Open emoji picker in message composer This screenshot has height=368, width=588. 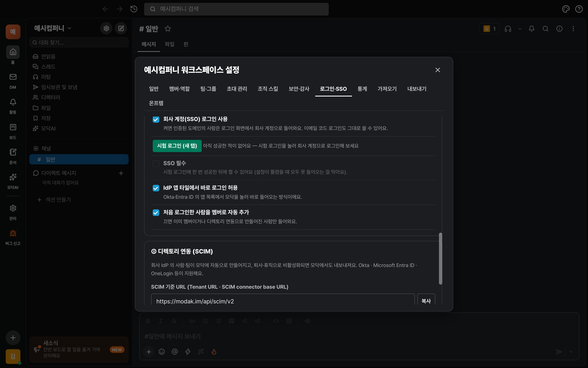(161, 352)
